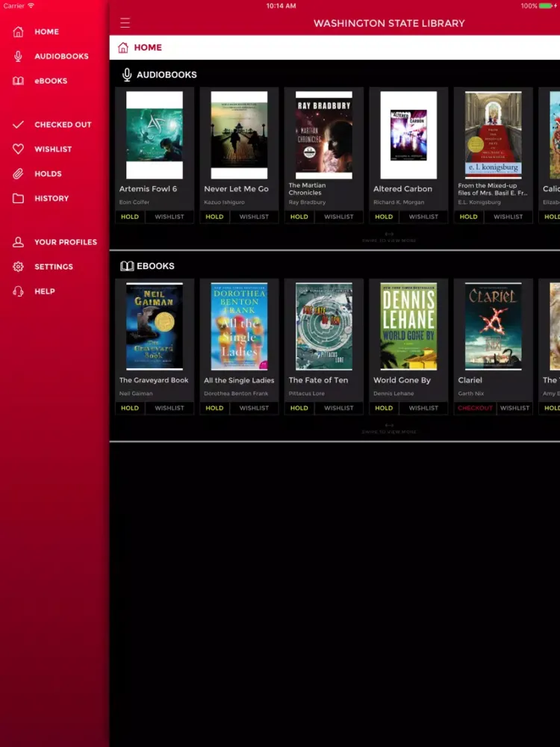
Task: Place hold on World Gone By
Action: (x=384, y=408)
